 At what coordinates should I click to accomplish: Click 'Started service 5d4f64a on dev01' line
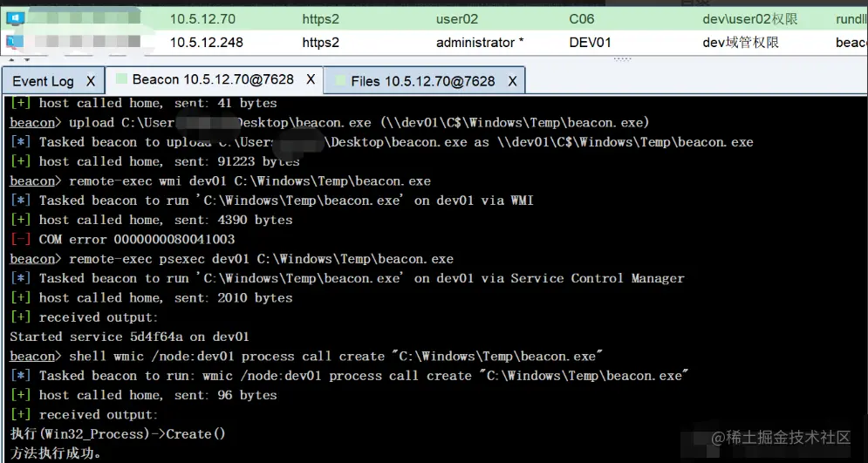[129, 337]
